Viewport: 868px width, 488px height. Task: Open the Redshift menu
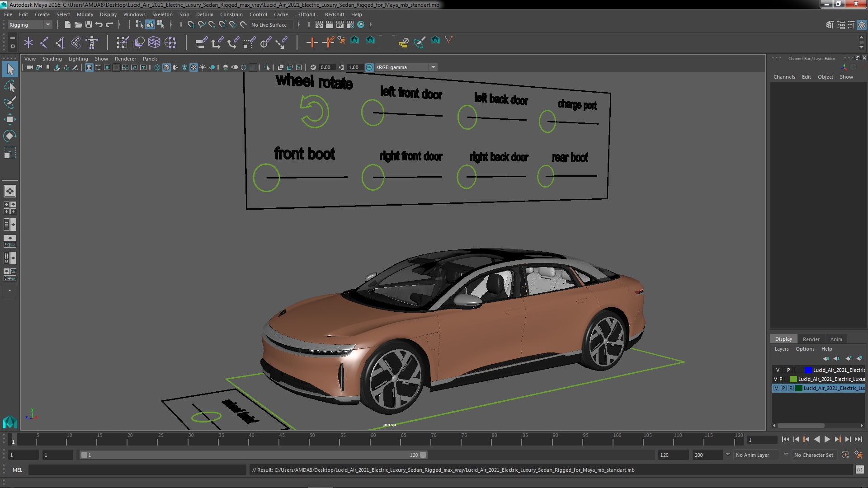tap(335, 14)
